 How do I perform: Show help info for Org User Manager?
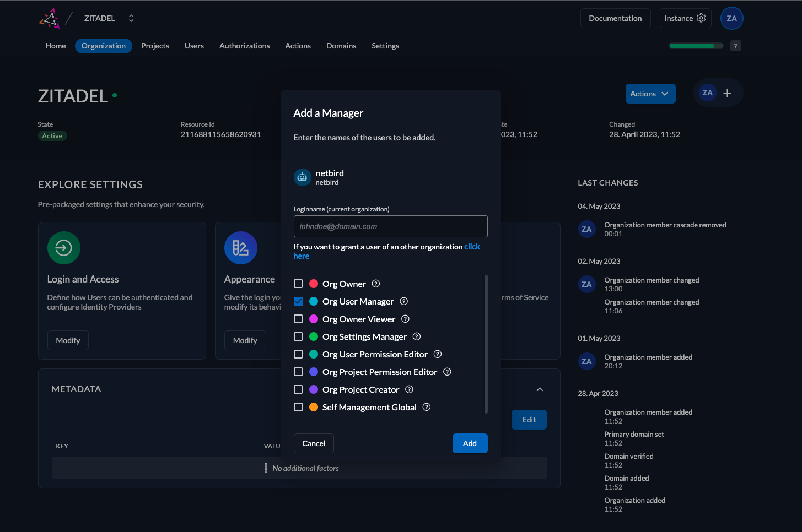(403, 301)
